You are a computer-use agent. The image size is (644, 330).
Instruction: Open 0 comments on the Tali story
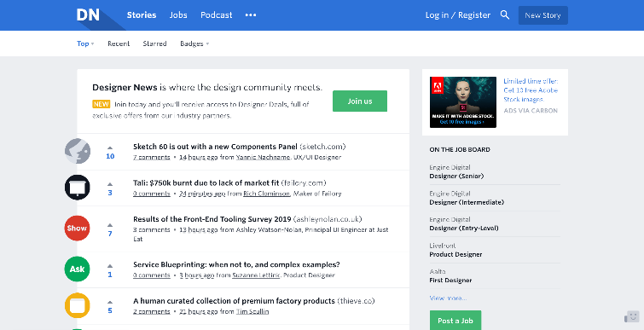tap(152, 194)
